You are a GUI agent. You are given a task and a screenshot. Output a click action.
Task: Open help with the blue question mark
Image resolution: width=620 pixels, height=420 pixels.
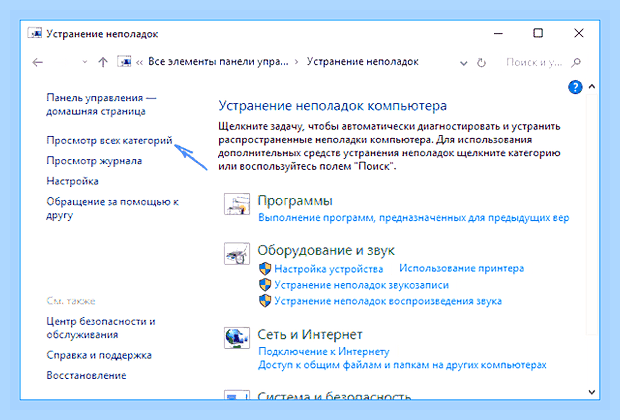[575, 87]
